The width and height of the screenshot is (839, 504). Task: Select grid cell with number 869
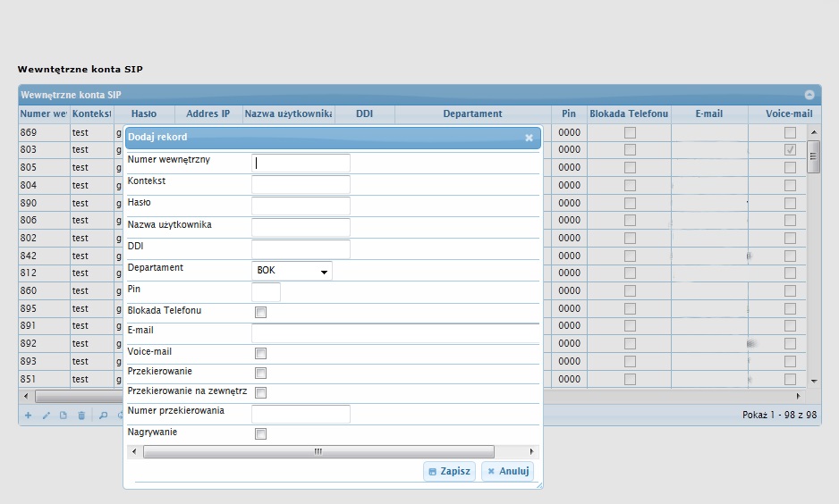point(44,132)
